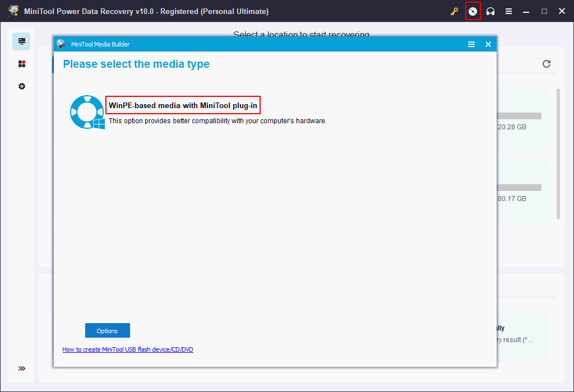
Task: Open the four-squares utilities sidebar icon
Action: coord(22,64)
